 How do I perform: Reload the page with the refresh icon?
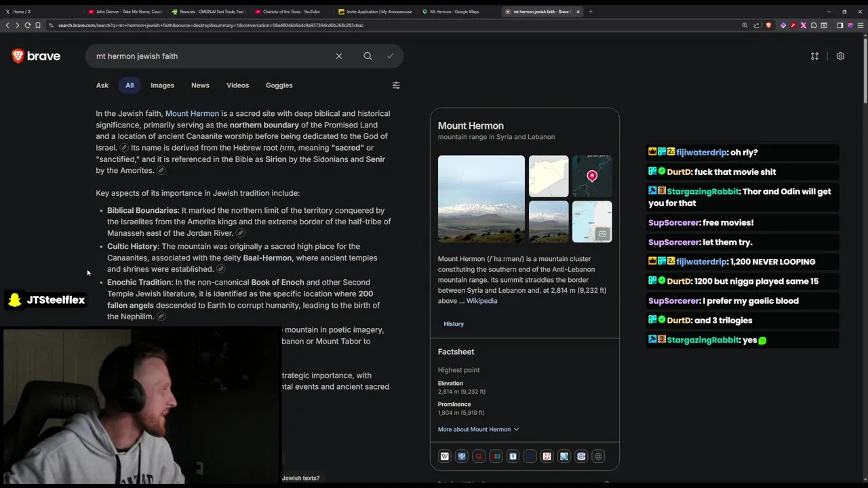click(28, 25)
